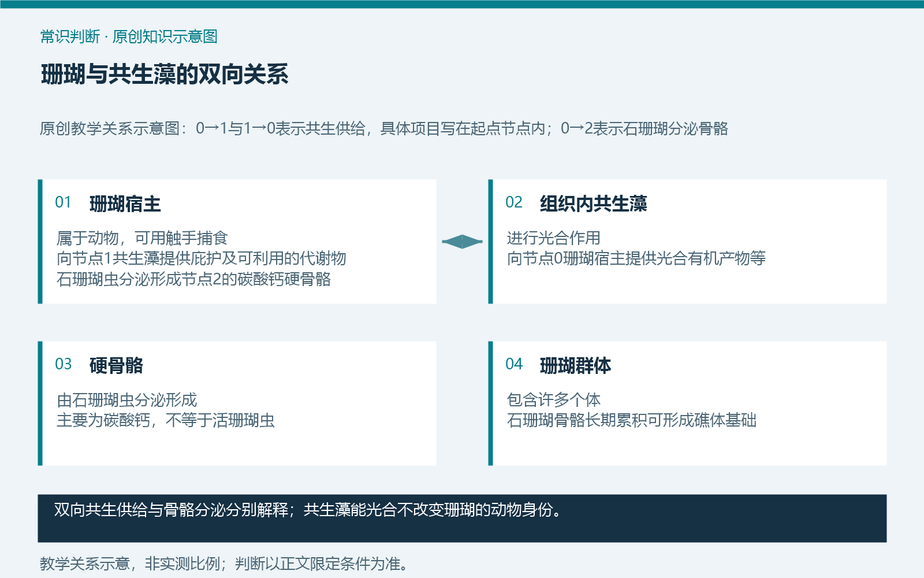Click the number 04 label
Screen dimensions: 924x578
point(513,364)
